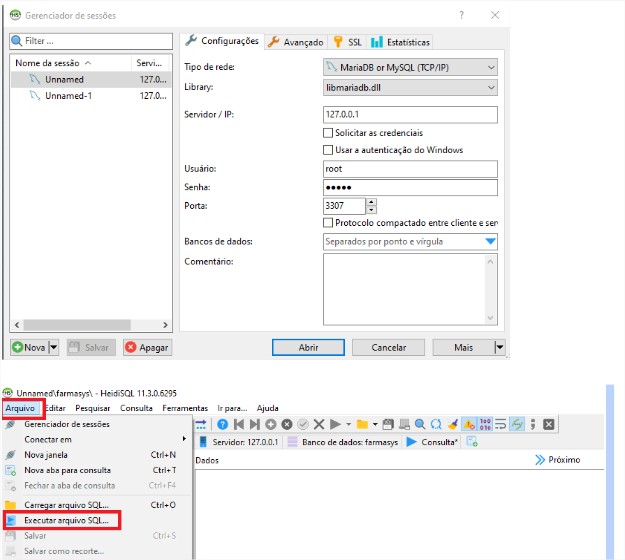Click the floppy disk save icon in toolbar
625x560 pixels.
[x=388, y=424]
